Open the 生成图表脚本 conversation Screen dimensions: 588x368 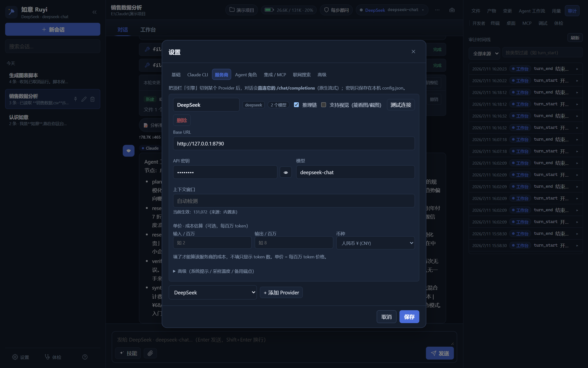coord(53,78)
